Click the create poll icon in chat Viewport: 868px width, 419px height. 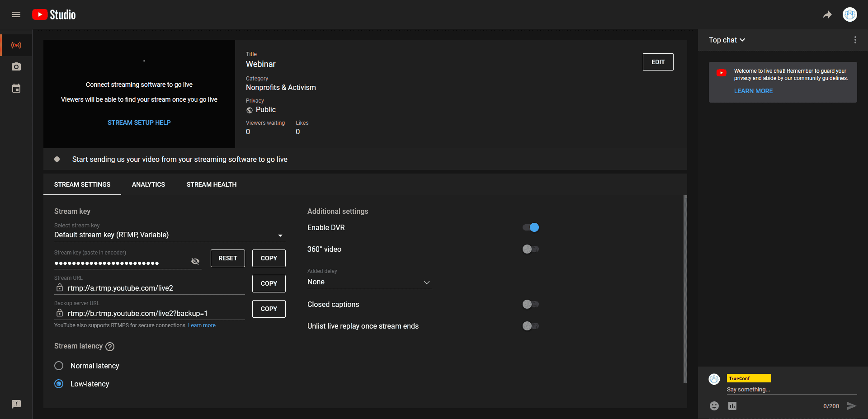732,406
